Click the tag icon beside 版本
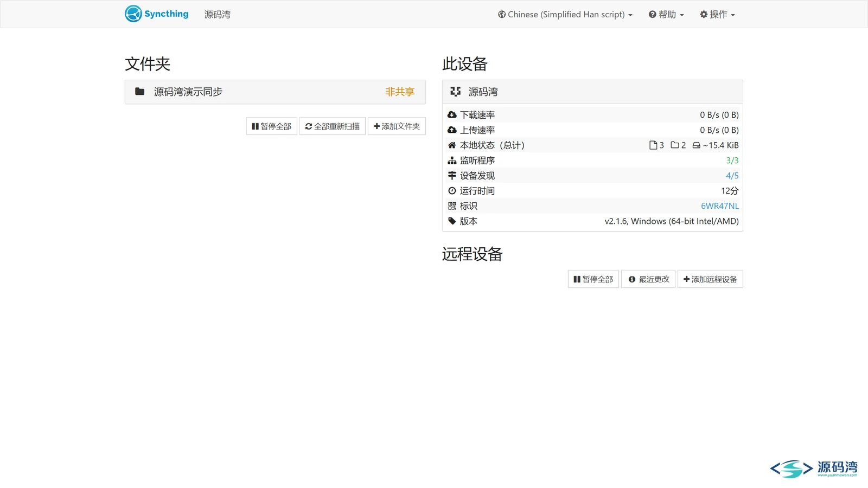The width and height of the screenshot is (868, 488). 452,221
